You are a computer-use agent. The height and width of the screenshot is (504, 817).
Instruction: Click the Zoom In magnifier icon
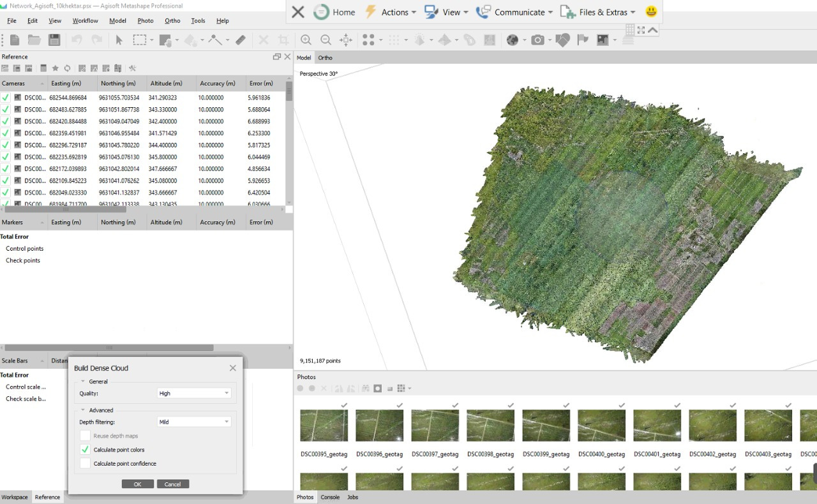306,40
